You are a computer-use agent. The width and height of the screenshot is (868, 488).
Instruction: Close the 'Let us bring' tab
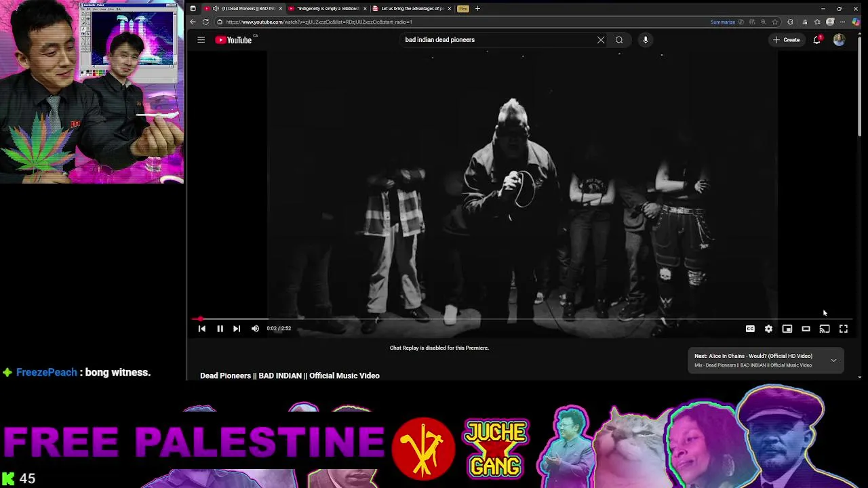point(449,9)
